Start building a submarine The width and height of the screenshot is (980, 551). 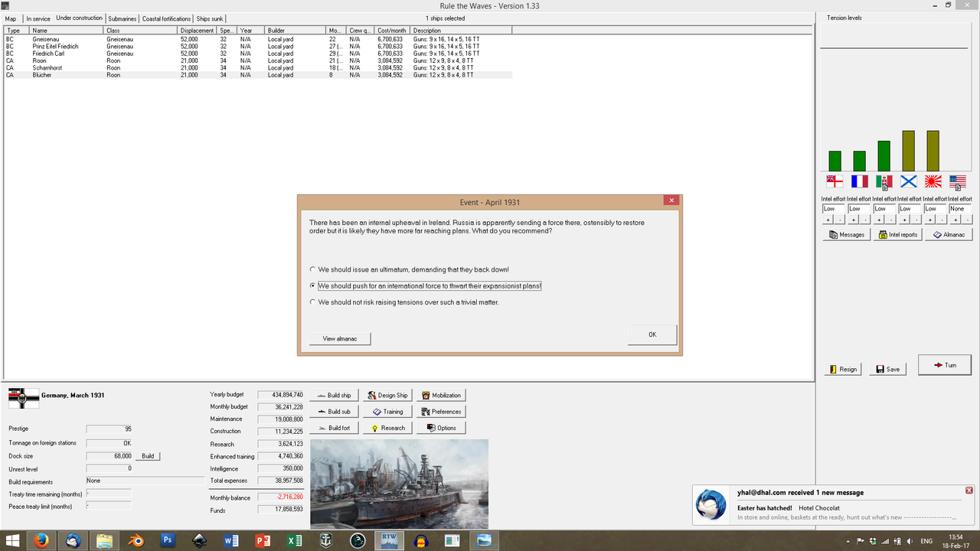coord(334,411)
